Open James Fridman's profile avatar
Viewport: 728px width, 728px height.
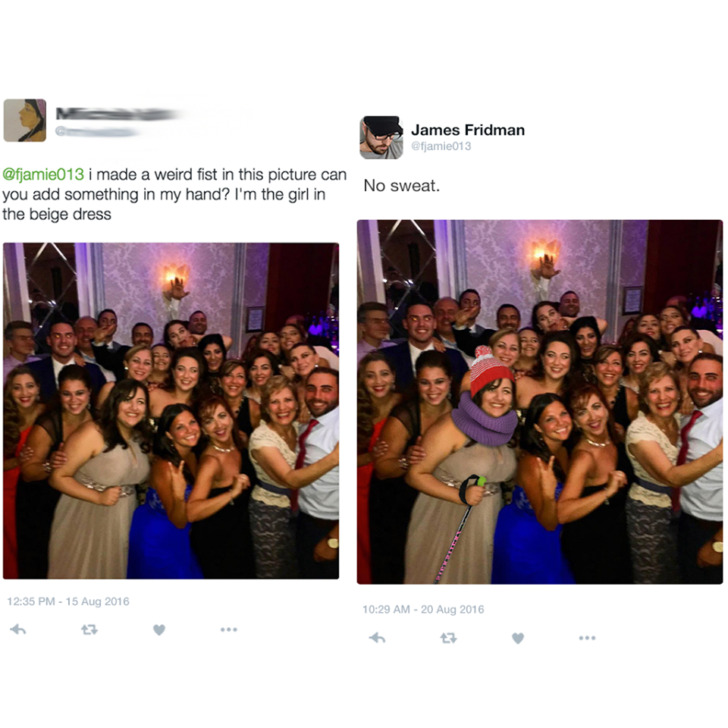381,137
